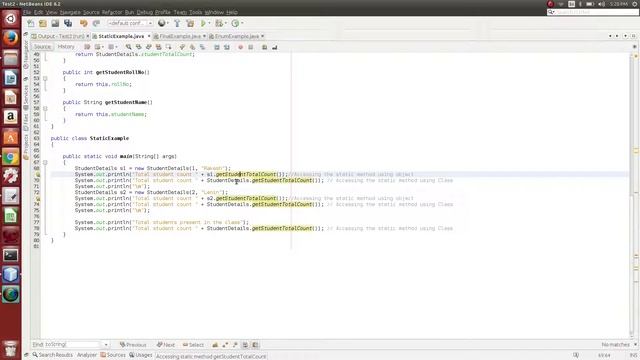Click the Shift Line Right icon
The width and height of the screenshot is (640, 360).
tap(227, 47)
